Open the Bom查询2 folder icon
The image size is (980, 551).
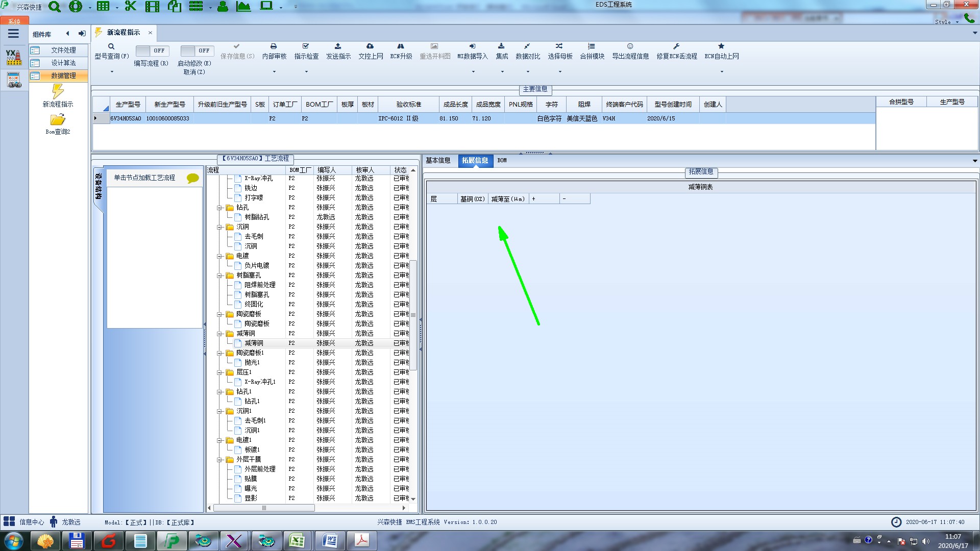[x=58, y=120]
